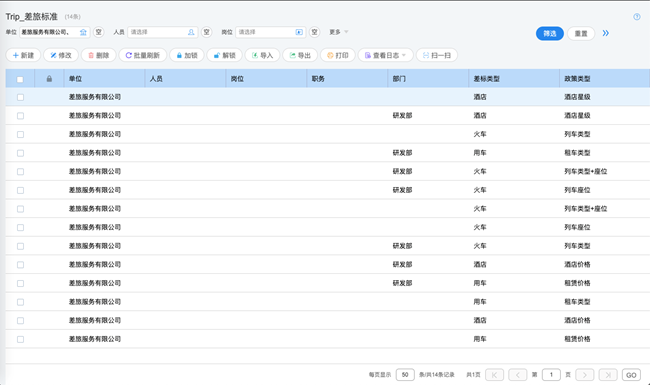Image resolution: width=650 pixels, height=385 pixels.
Task: Click the lock column header icon
Action: point(49,79)
